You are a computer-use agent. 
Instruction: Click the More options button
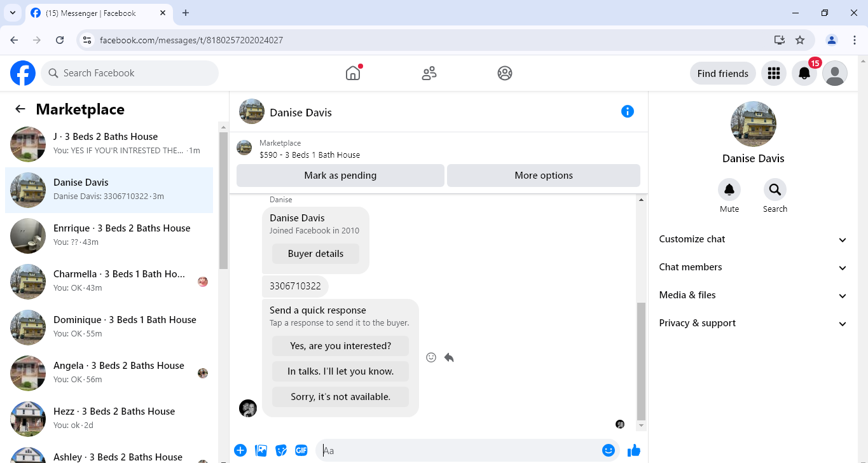(x=544, y=176)
